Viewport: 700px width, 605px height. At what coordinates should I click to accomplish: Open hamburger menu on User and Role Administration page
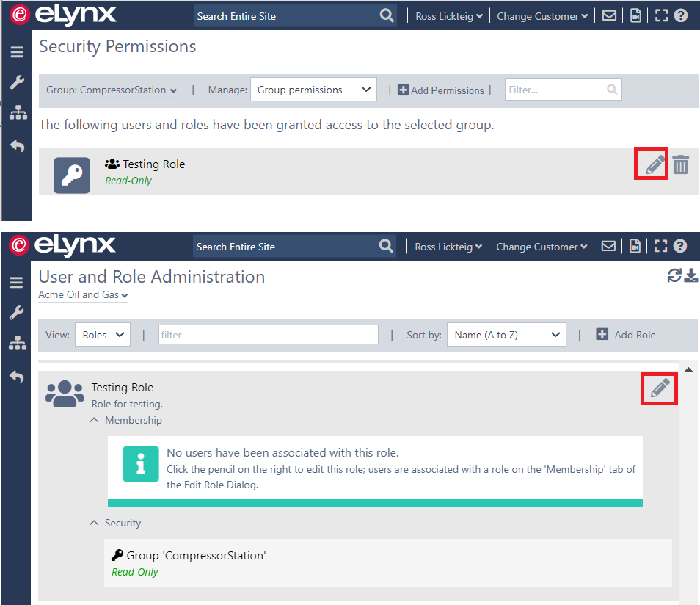pyautogui.click(x=17, y=283)
